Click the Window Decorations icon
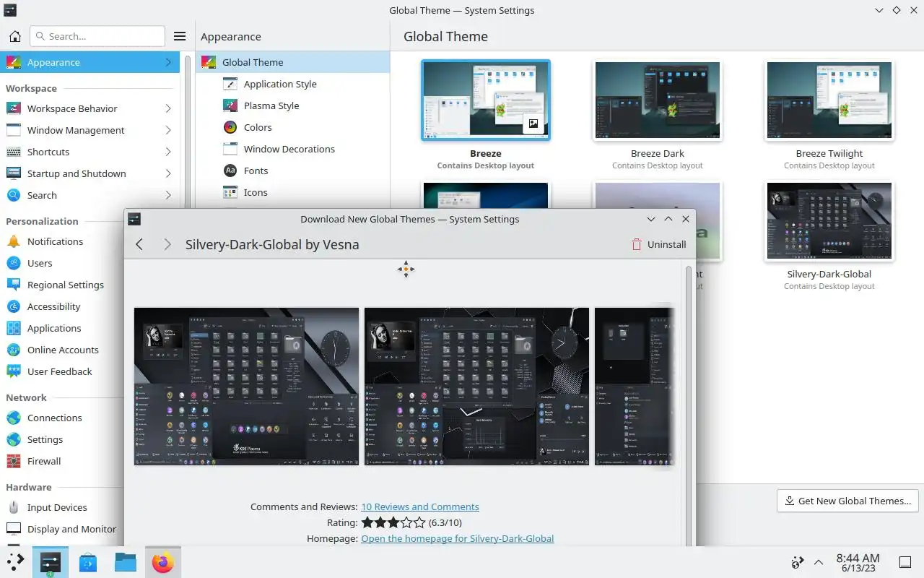924x578 pixels. point(230,149)
